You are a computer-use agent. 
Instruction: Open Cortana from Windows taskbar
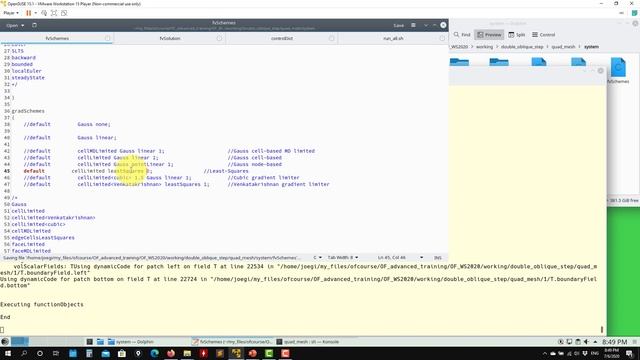pos(40,353)
